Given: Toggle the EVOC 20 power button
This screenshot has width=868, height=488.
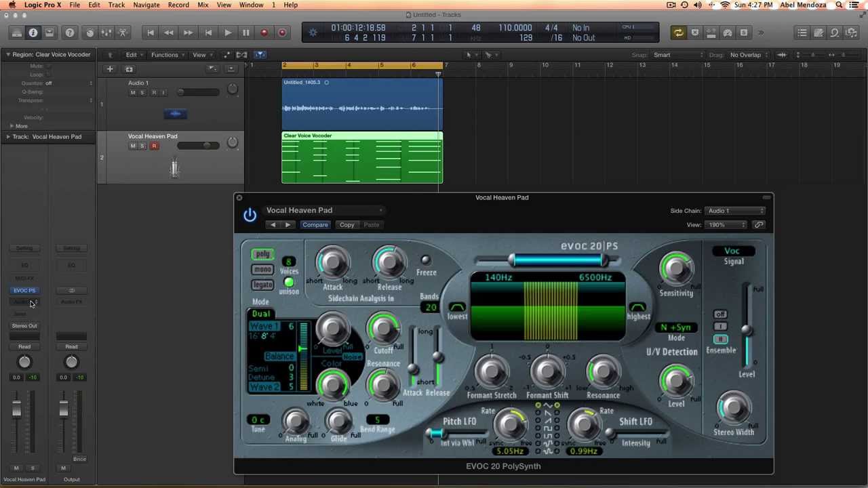Looking at the screenshot, I should [250, 215].
